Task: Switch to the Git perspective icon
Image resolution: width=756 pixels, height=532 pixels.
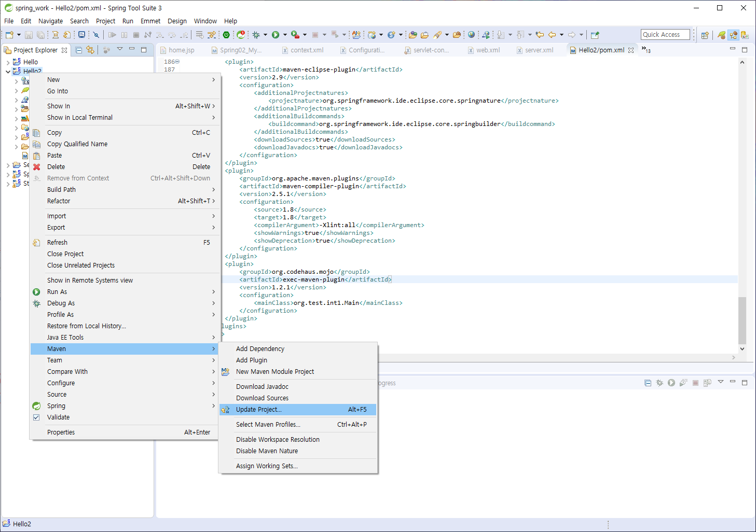Action: pos(745,35)
